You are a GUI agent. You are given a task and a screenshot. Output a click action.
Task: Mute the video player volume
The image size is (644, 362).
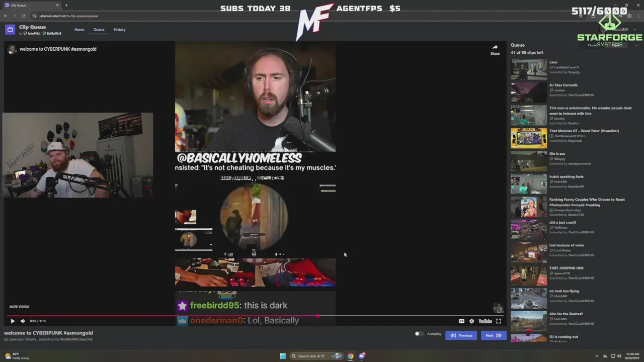tap(23, 321)
